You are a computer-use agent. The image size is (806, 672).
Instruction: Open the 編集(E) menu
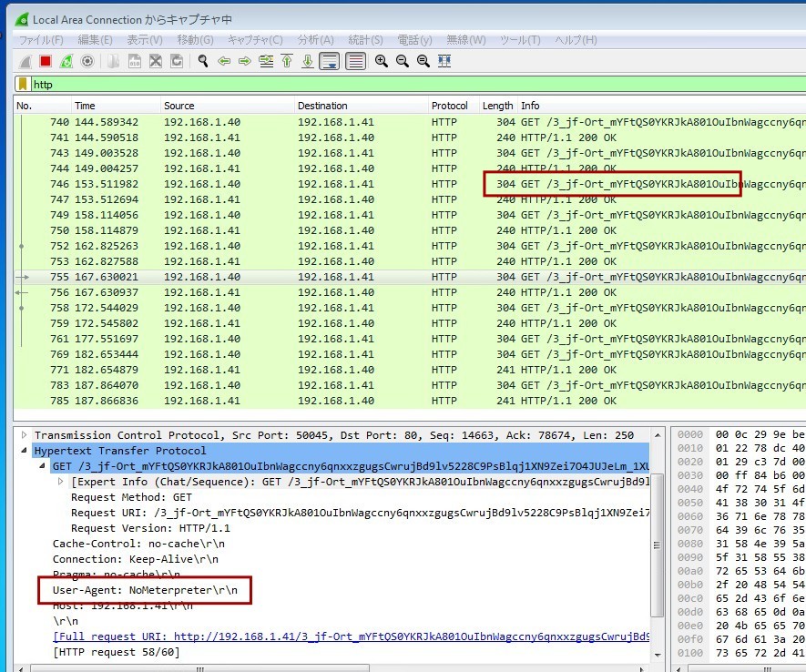pyautogui.click(x=95, y=40)
